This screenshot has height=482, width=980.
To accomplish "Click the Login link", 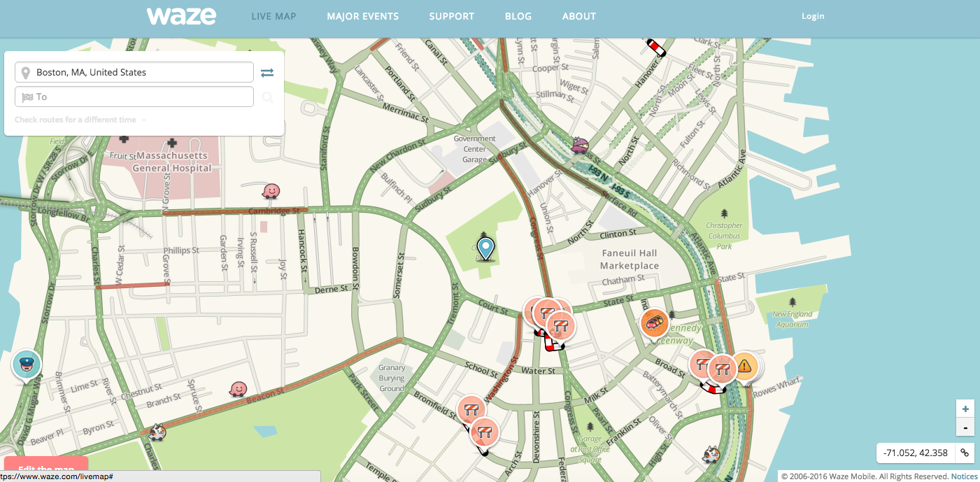I will point(813,16).
